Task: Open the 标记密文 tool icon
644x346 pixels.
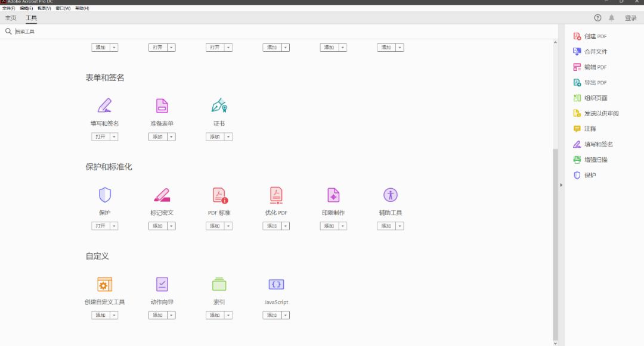Action: point(162,194)
